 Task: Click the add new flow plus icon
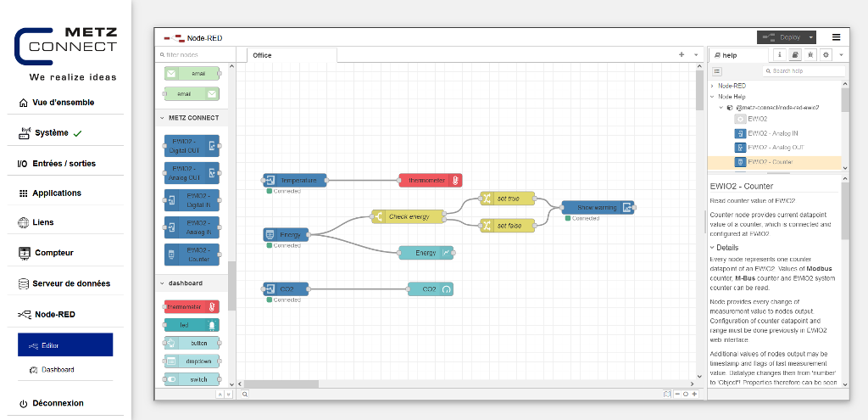click(x=682, y=54)
